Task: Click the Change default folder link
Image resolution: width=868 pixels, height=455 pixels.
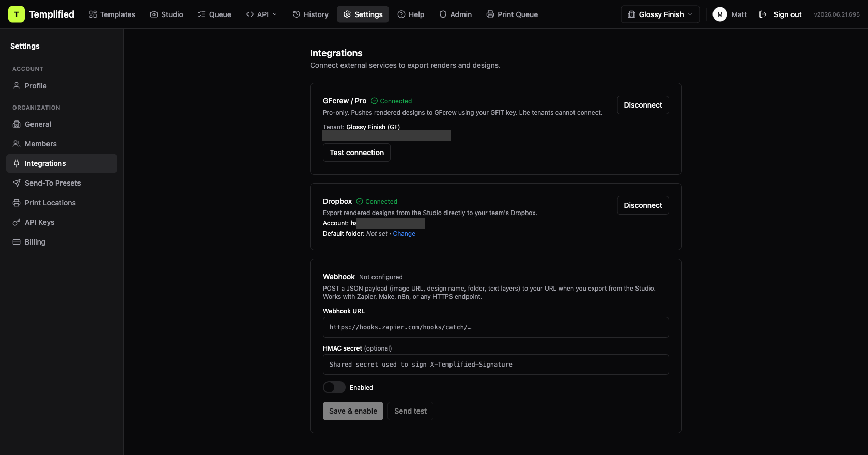Action: [x=404, y=234]
